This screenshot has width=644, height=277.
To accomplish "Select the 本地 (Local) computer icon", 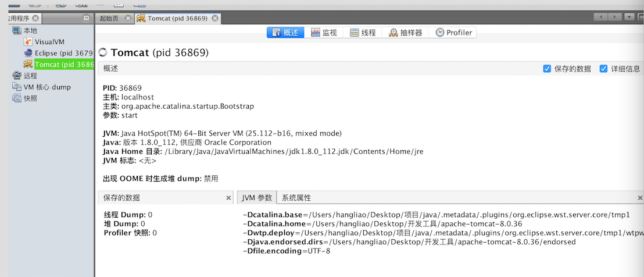I will [16, 30].
